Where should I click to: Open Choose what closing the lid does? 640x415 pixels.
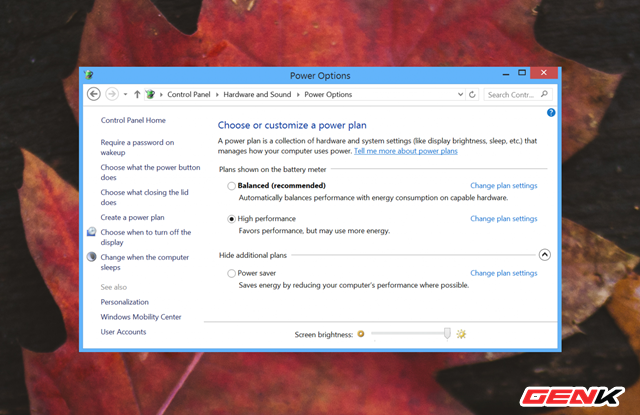[x=144, y=197]
